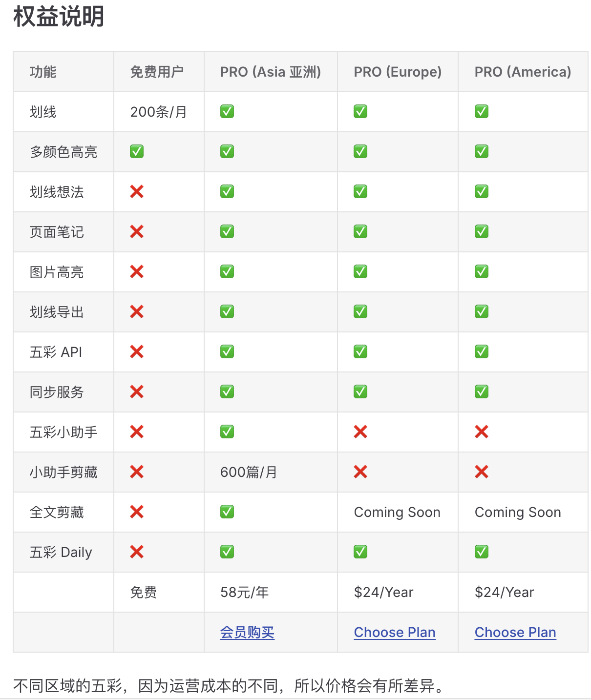Click green check for 多颜色高亮 under 免费用户
The height and width of the screenshot is (700, 591).
137,152
